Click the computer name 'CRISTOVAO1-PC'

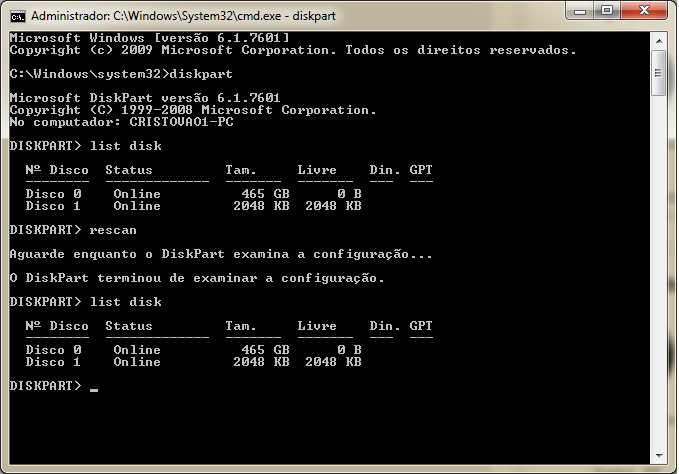tap(177, 121)
